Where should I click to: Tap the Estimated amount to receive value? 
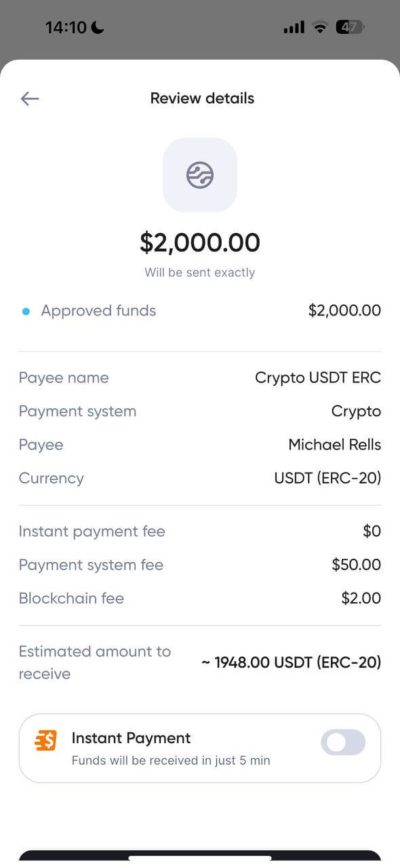[290, 663]
